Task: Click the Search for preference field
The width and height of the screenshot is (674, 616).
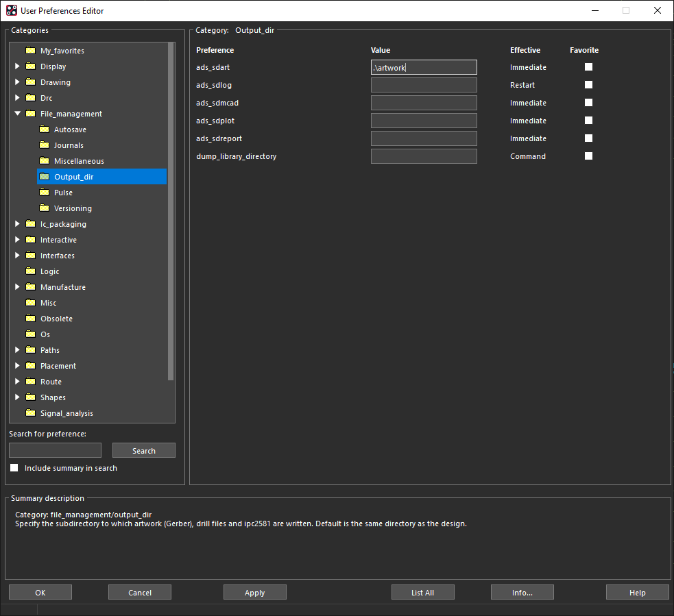Action: pos(55,450)
